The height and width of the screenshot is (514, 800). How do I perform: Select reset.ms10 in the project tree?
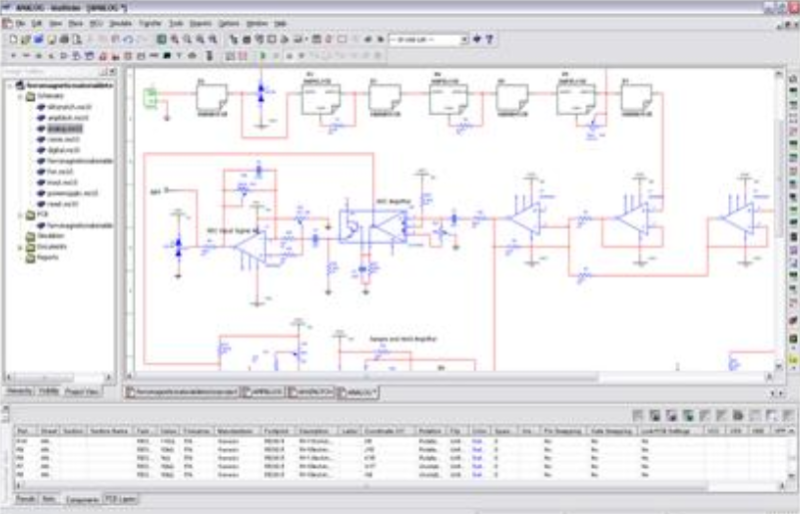click(x=62, y=204)
